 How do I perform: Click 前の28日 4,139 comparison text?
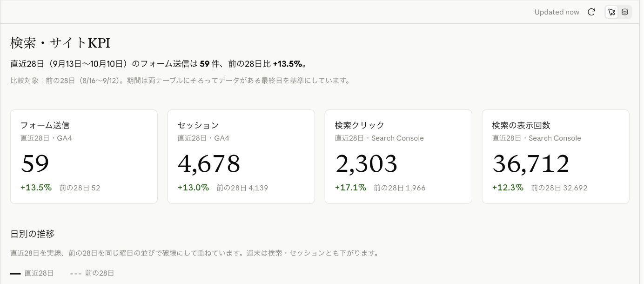point(242,188)
